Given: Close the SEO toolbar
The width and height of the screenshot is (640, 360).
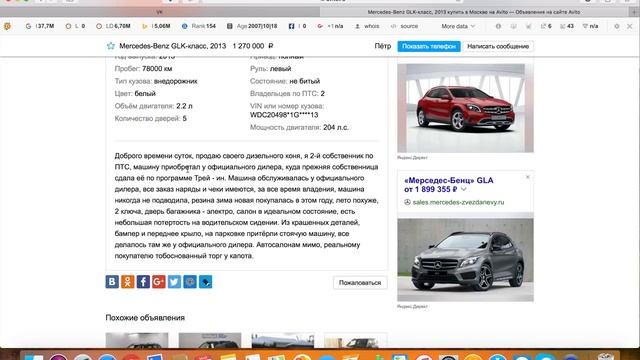Looking at the screenshot, I should [x=630, y=26].
